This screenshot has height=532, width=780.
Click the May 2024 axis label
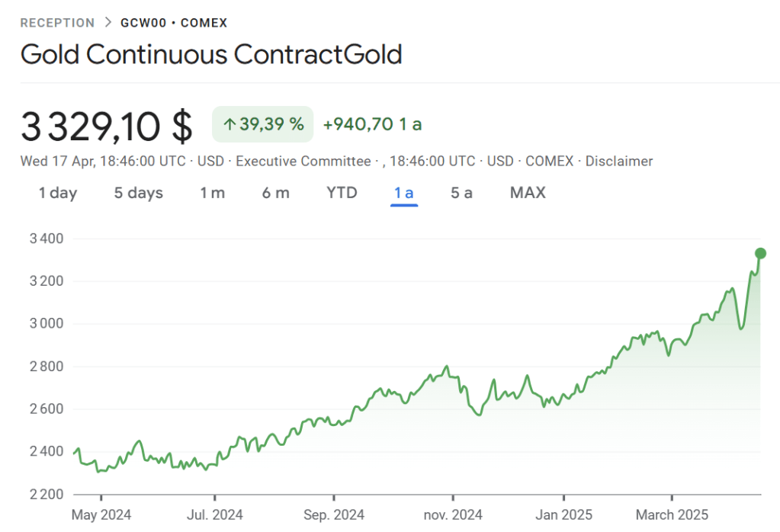pos(101,515)
